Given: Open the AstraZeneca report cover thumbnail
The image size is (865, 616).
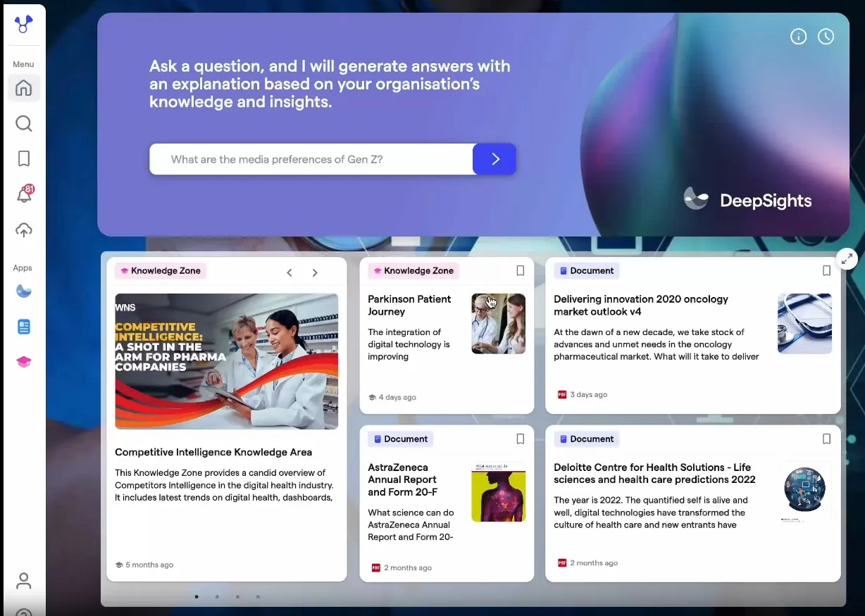Looking at the screenshot, I should pos(499,491).
